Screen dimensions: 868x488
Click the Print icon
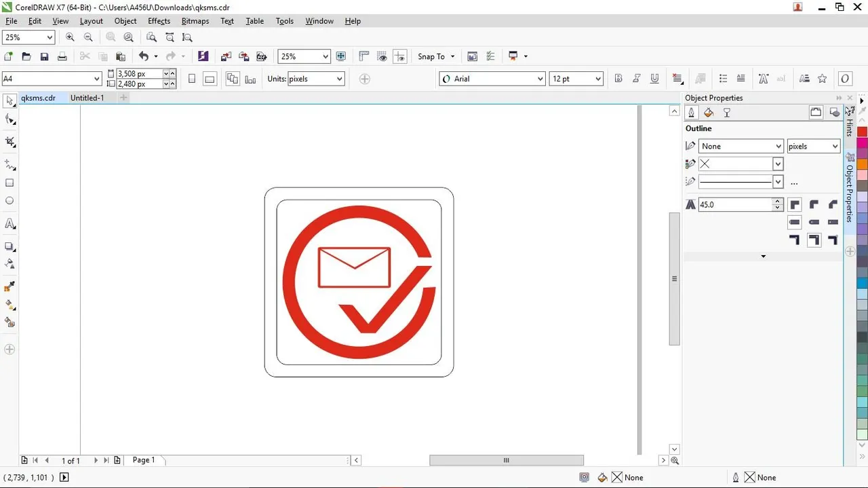point(62,56)
